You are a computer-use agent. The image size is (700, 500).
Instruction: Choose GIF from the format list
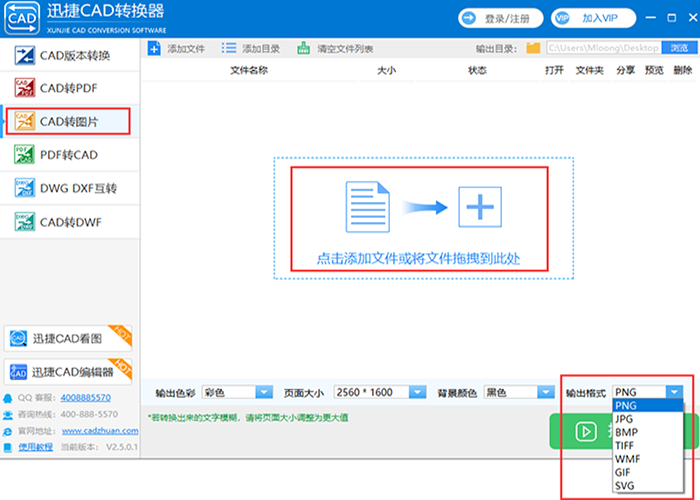[648, 472]
